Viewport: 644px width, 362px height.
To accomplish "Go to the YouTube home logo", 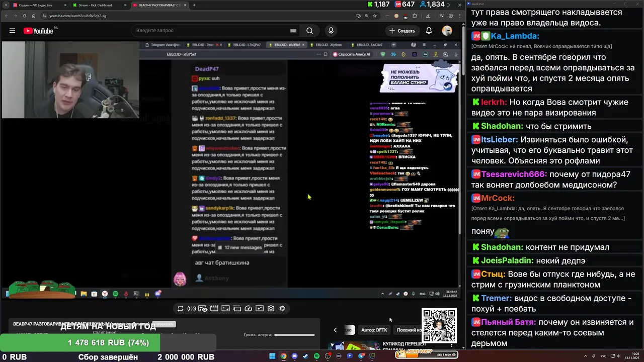I will [38, 31].
